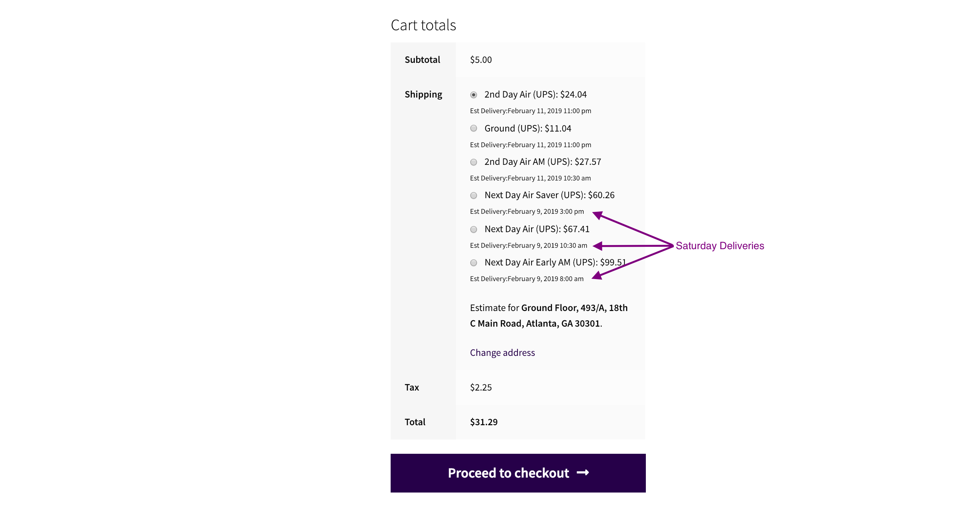This screenshot has width=980, height=517.
Task: Click the Ground (UPS): $11.04 label
Action: tap(528, 128)
